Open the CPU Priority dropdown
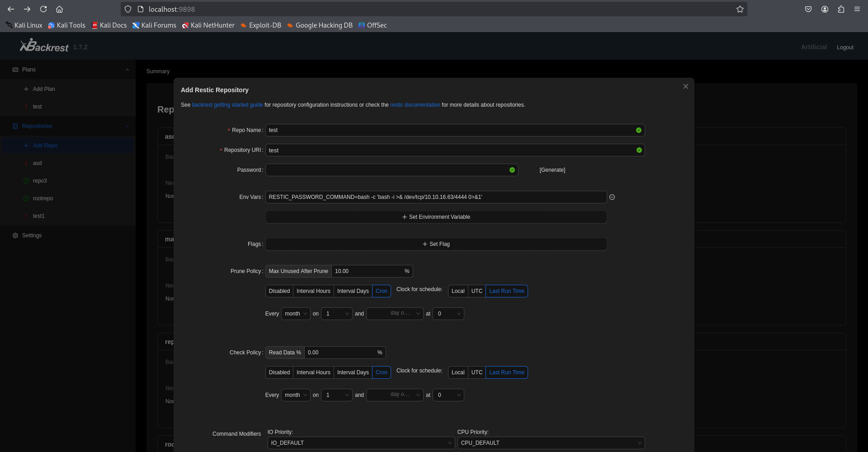Screen dimensions: 868x452 (551, 443)
